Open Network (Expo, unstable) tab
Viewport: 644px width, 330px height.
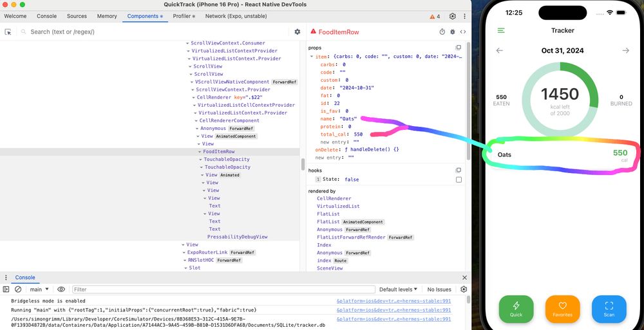click(236, 17)
